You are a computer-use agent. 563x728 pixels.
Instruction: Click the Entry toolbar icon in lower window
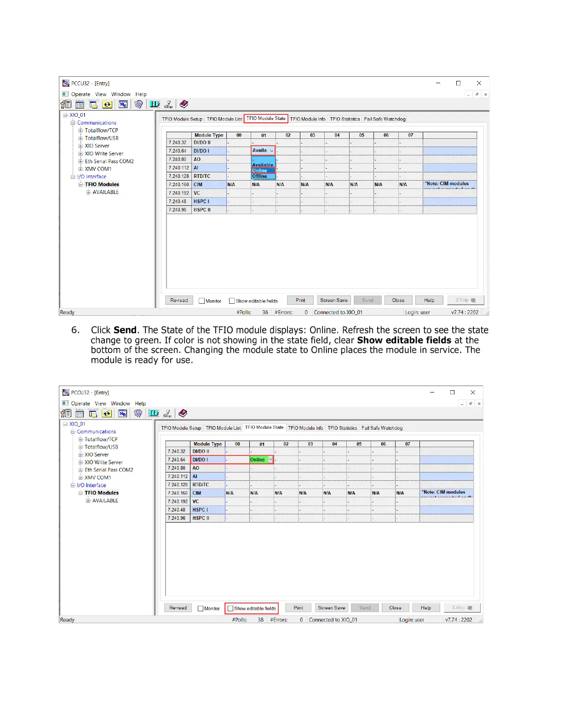point(80,413)
